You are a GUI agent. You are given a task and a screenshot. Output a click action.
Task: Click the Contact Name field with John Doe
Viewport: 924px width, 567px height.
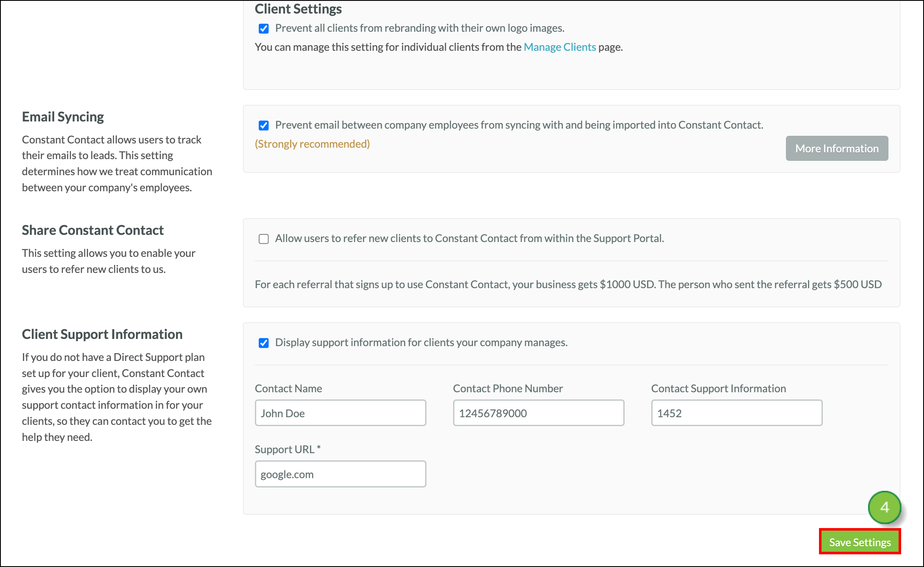(340, 413)
